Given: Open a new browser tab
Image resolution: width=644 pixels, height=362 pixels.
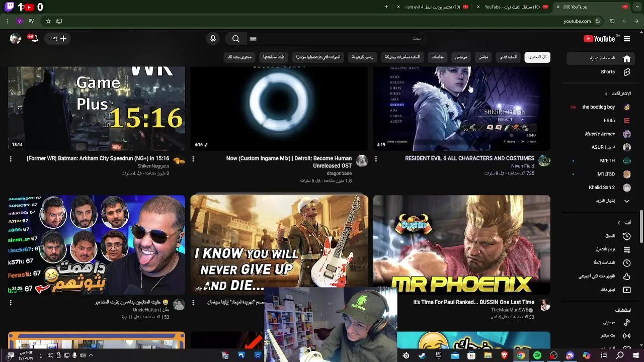Looking at the screenshot, I should click(x=386, y=7).
